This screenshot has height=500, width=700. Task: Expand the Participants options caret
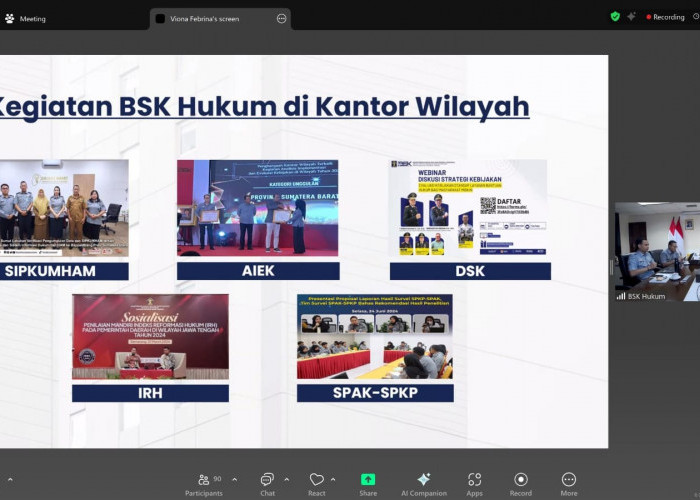pos(235,480)
